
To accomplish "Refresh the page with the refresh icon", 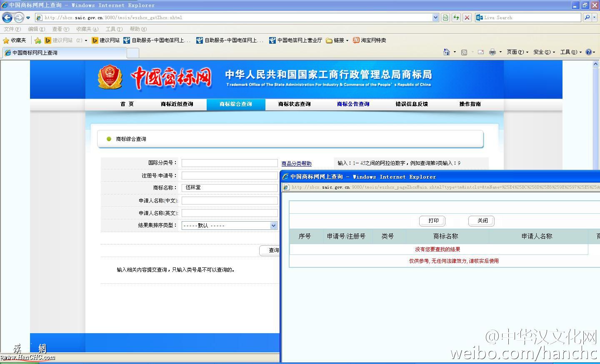I will pyautogui.click(x=456, y=17).
